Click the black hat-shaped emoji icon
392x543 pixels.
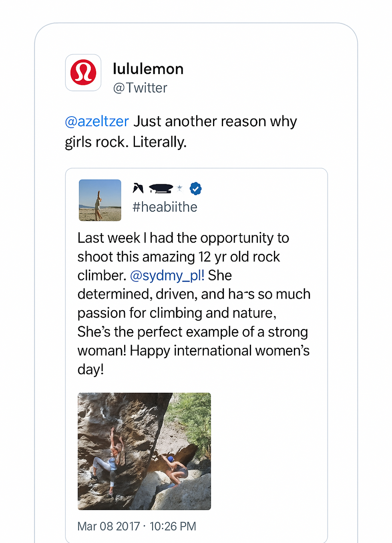click(161, 188)
